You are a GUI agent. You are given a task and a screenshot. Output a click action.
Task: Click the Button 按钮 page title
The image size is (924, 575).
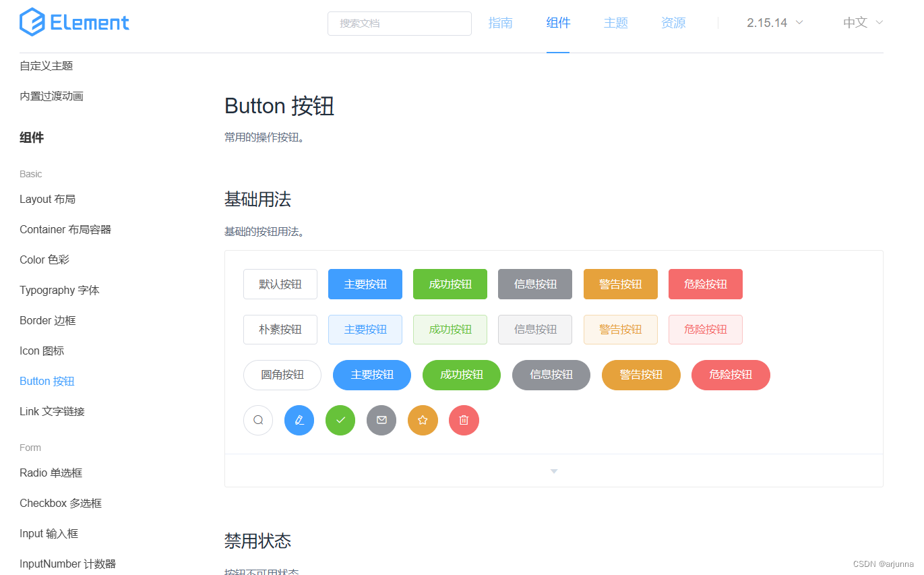point(279,106)
